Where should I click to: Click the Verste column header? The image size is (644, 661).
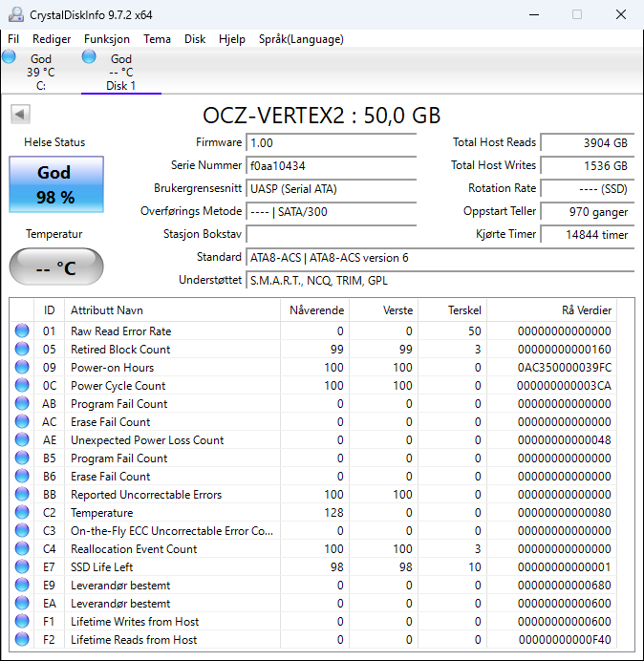coord(384,310)
